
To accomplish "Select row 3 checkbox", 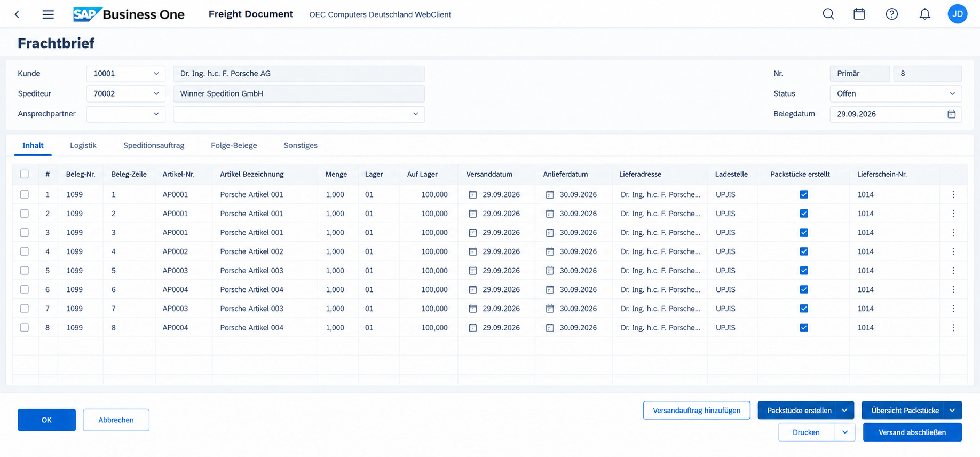I will click(x=25, y=233).
